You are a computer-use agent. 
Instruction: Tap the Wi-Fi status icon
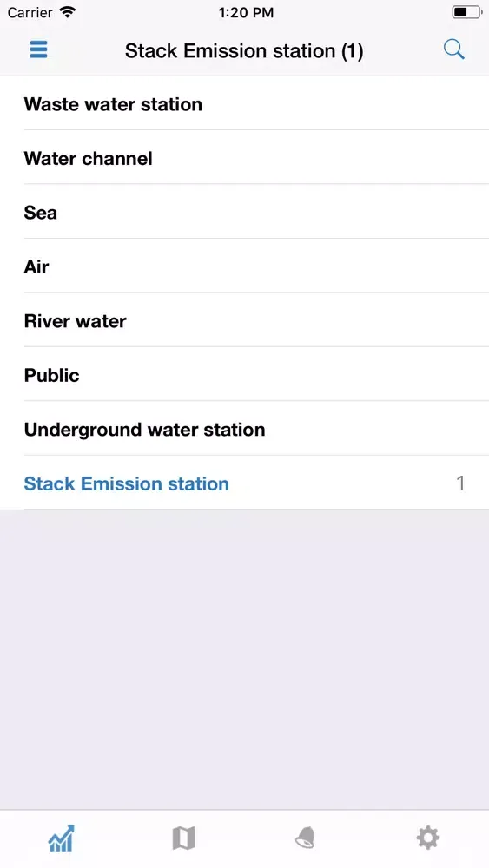[x=68, y=12]
